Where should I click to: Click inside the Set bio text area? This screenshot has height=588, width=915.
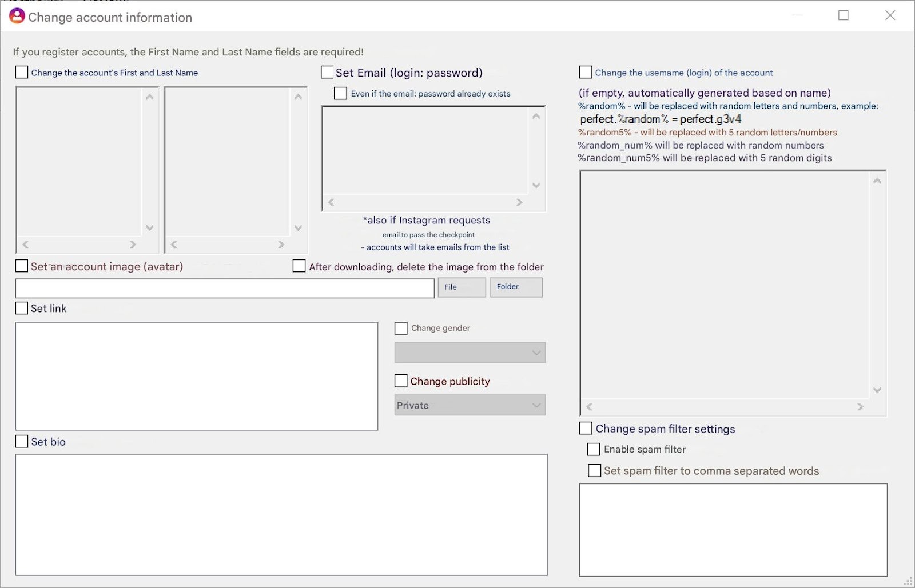coord(281,515)
